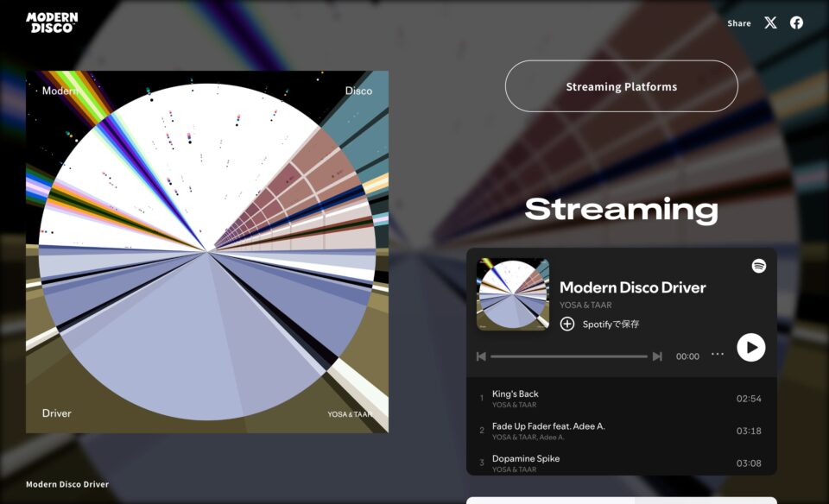Screen dimensions: 829x504
Task: Click the Share label in the header
Action: pyautogui.click(x=738, y=23)
